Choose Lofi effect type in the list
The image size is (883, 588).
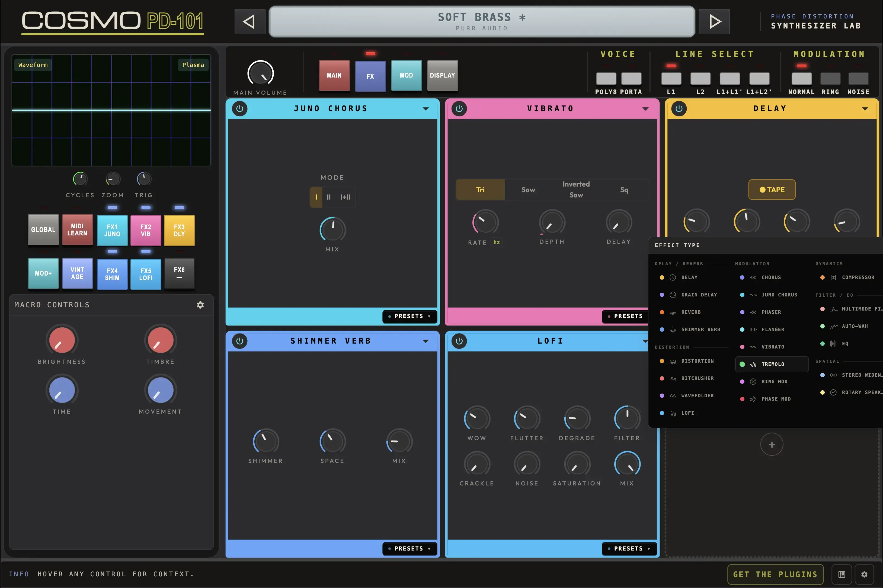tap(692, 413)
